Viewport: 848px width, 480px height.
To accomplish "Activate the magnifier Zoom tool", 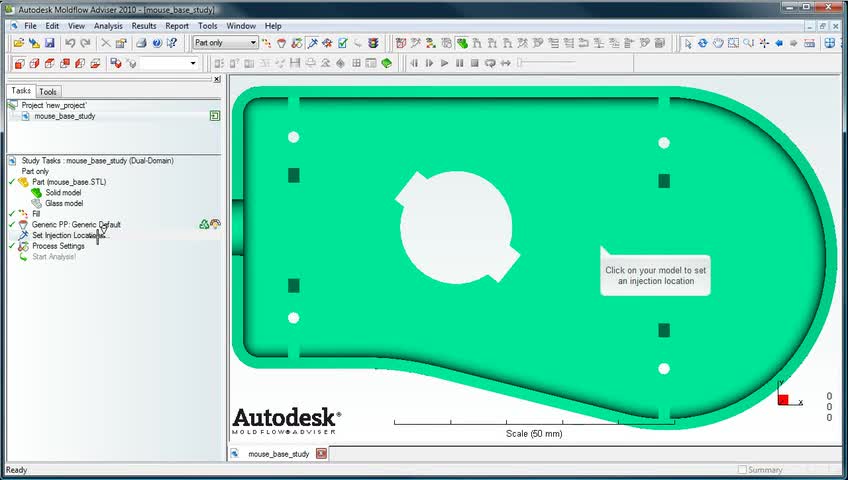I will pos(748,43).
